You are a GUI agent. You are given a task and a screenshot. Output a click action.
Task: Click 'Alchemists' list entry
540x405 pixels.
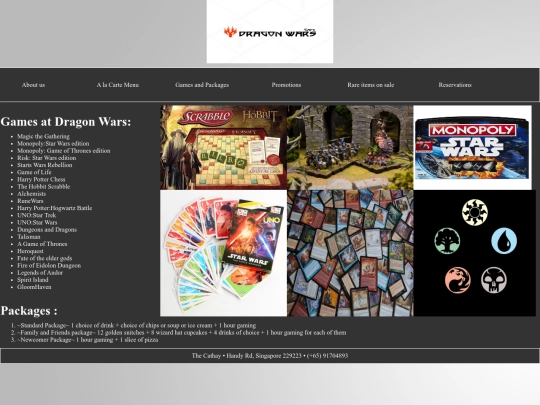click(31, 194)
